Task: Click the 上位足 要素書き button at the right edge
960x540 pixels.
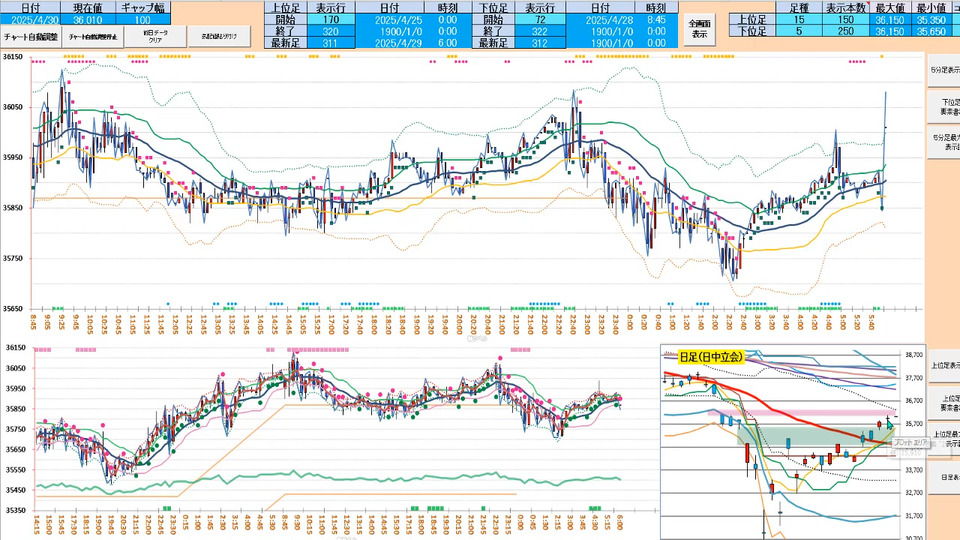Action: pyautogui.click(x=943, y=402)
